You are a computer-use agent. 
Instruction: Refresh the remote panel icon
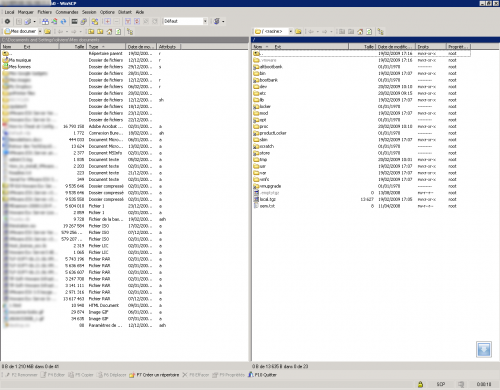[x=369, y=31]
